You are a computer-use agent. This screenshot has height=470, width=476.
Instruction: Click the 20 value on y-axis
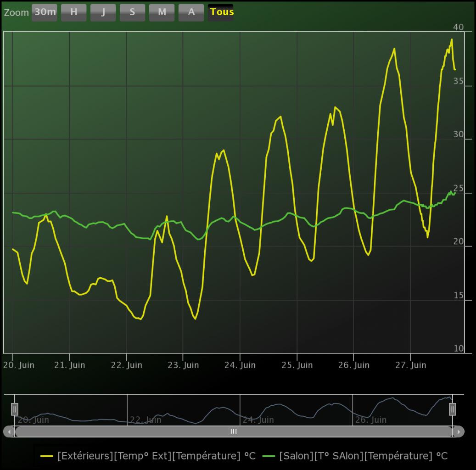pyautogui.click(x=459, y=242)
